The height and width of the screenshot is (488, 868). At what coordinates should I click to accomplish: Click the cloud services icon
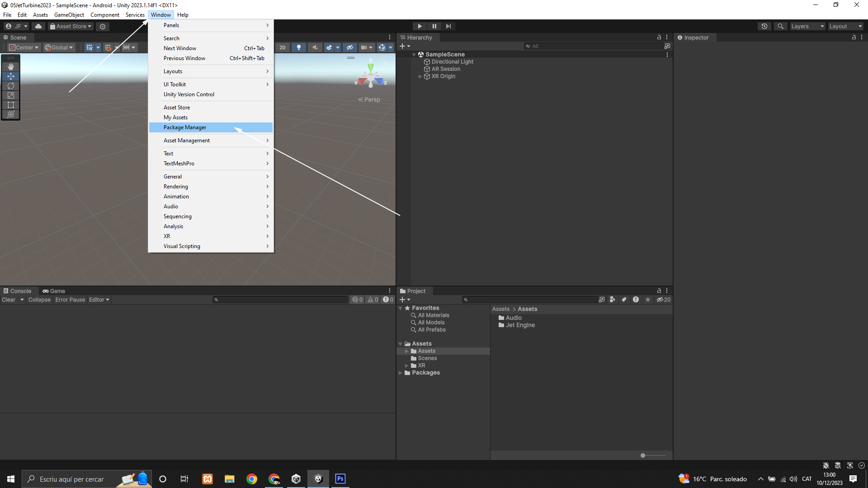point(38,26)
